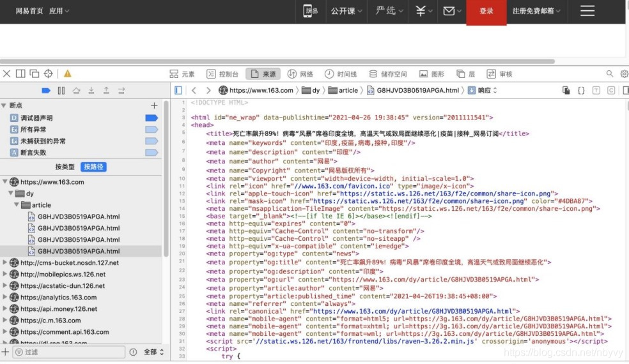The width and height of the screenshot is (629, 364).
Task: Open the 响应 dropdown in path bar
Action: [x=483, y=91]
